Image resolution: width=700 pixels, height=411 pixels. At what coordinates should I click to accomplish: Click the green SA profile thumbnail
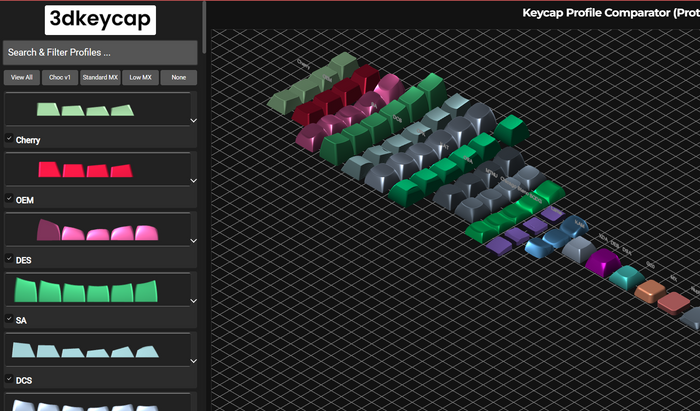coord(86,291)
